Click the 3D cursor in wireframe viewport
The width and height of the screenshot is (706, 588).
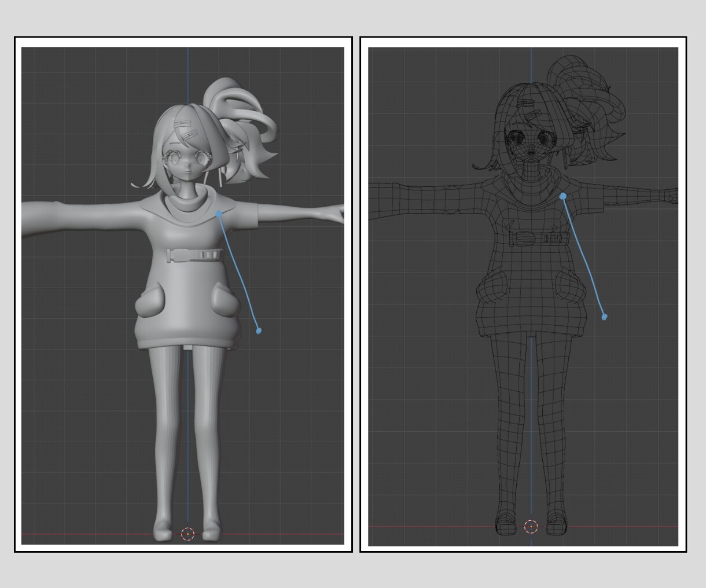coord(531,527)
